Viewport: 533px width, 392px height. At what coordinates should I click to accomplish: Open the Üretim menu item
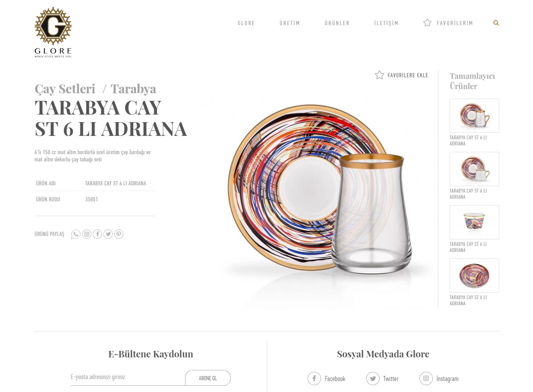[x=290, y=23]
